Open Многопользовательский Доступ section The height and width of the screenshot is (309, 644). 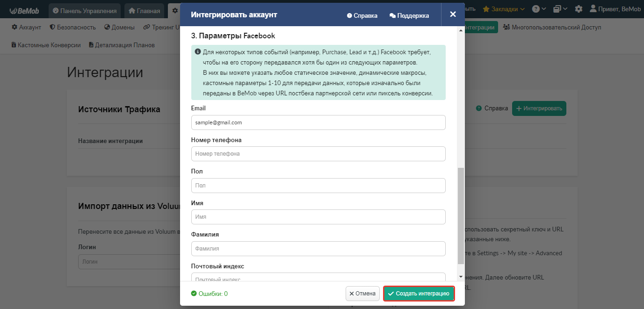click(552, 28)
